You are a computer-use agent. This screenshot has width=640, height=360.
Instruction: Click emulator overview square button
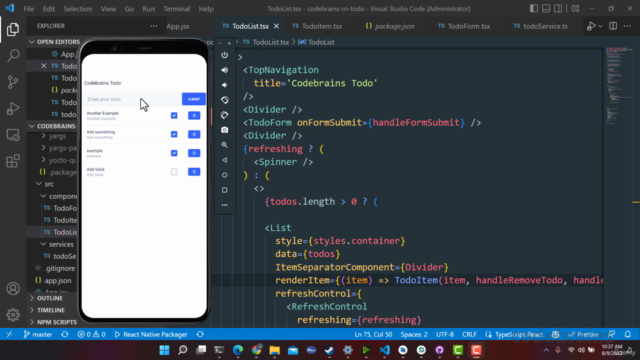coord(224,190)
